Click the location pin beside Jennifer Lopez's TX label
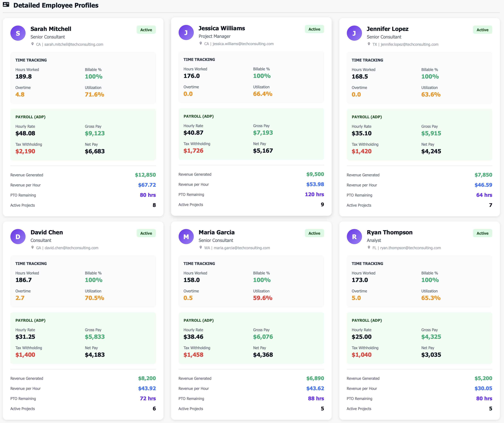The image size is (504, 423). (369, 44)
